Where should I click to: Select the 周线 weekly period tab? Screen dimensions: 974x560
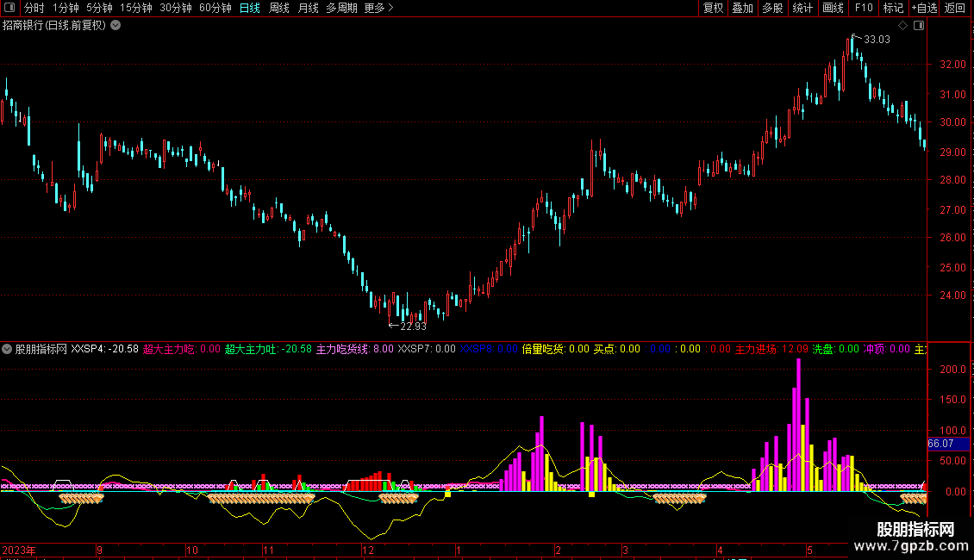279,9
